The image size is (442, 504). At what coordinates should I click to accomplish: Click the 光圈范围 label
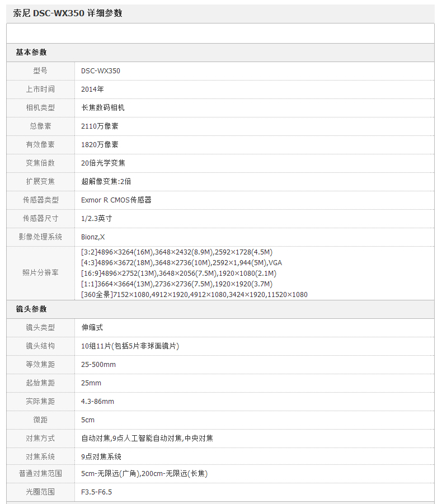point(40,492)
